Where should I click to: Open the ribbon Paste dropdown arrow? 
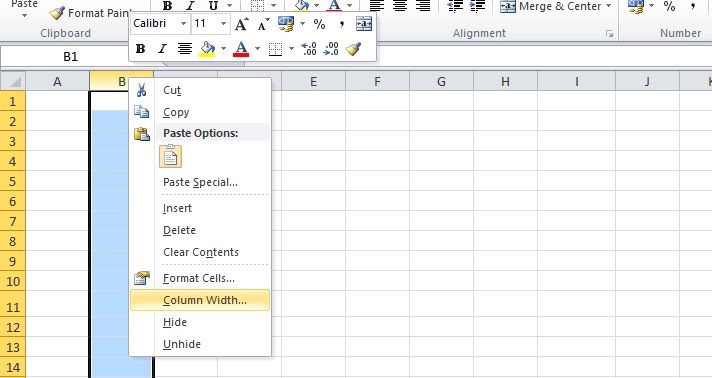click(25, 15)
